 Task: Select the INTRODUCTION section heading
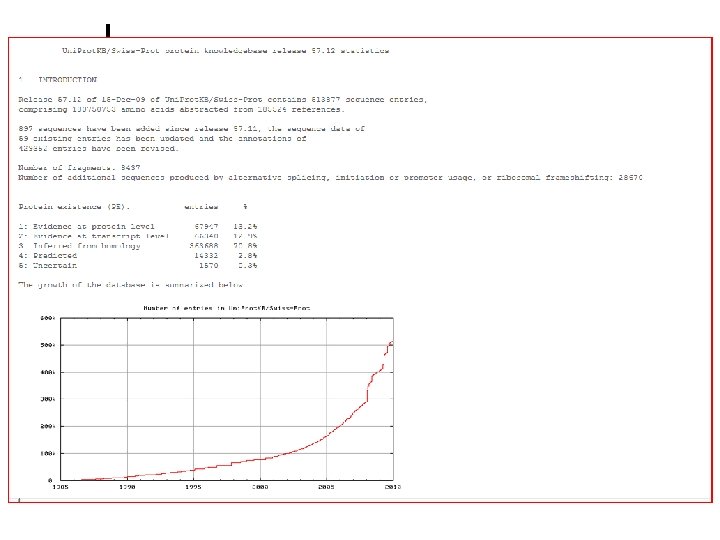[68, 79]
